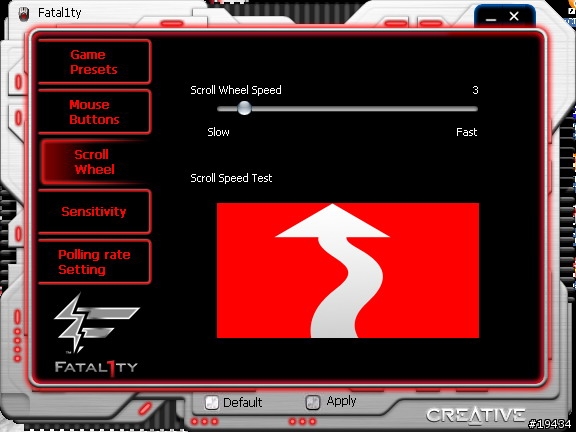Screen dimensions: 576x432
Task: Close the Fatal1ty window
Action: [514, 16]
